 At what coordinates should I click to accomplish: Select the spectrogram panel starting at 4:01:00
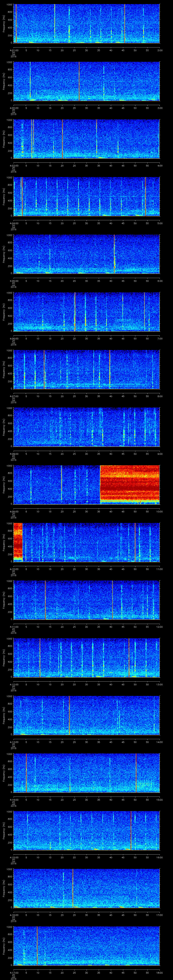click(x=87, y=24)
